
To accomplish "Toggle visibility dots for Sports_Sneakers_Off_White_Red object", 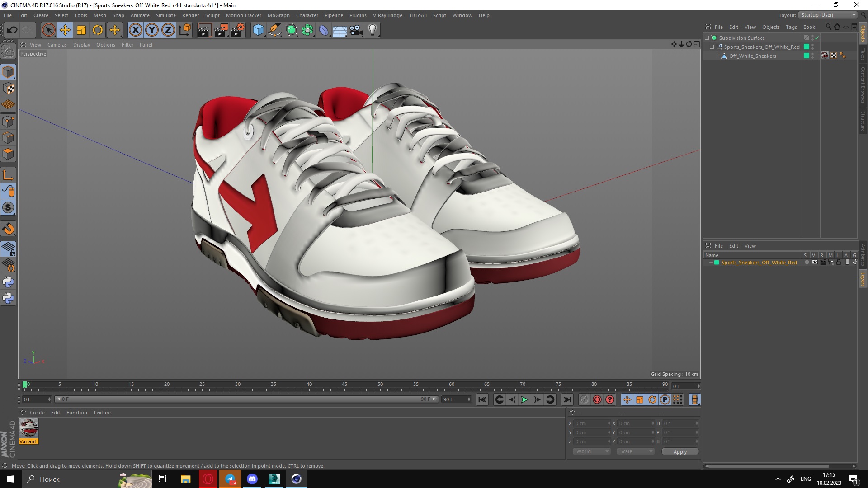I will coord(813,47).
